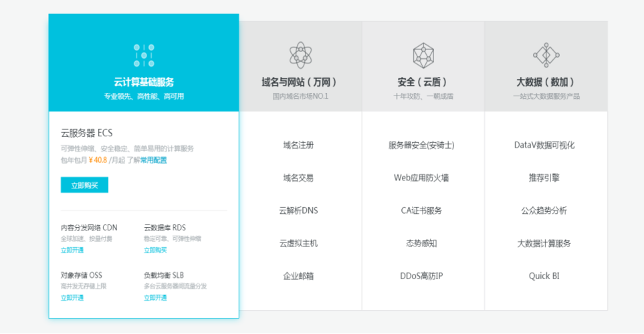Click 大数据计算服务 link
The height and width of the screenshot is (334, 644).
point(544,243)
